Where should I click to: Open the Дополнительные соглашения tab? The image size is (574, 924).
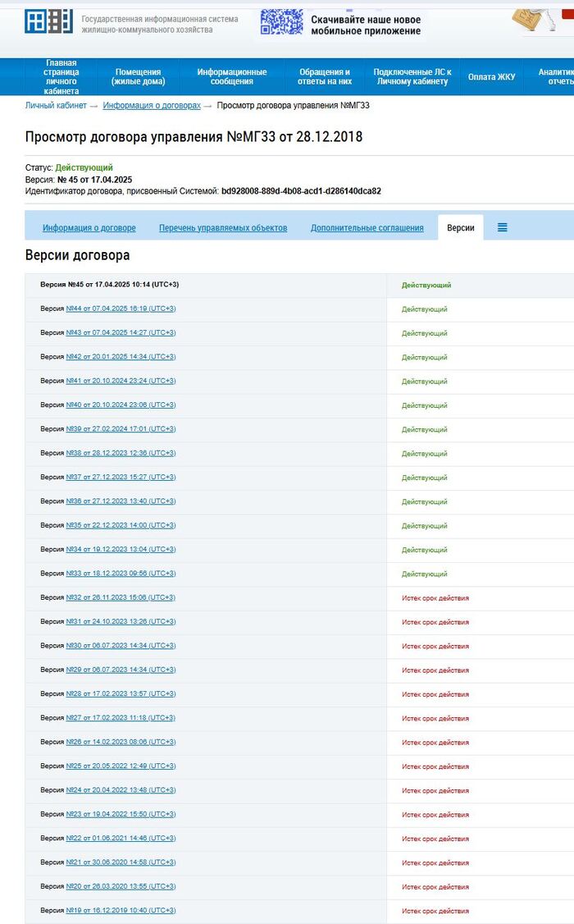tap(367, 228)
